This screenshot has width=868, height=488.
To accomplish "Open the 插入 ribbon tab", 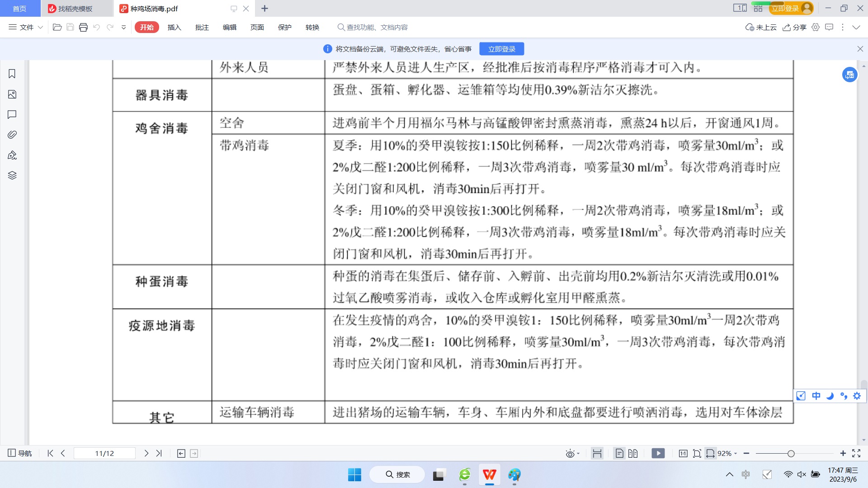I will point(175,27).
